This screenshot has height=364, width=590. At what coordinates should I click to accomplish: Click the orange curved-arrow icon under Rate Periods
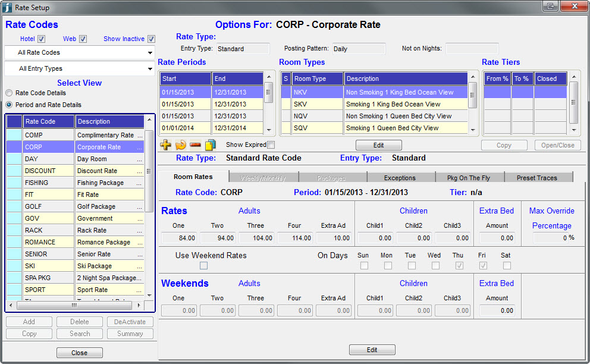coord(181,145)
